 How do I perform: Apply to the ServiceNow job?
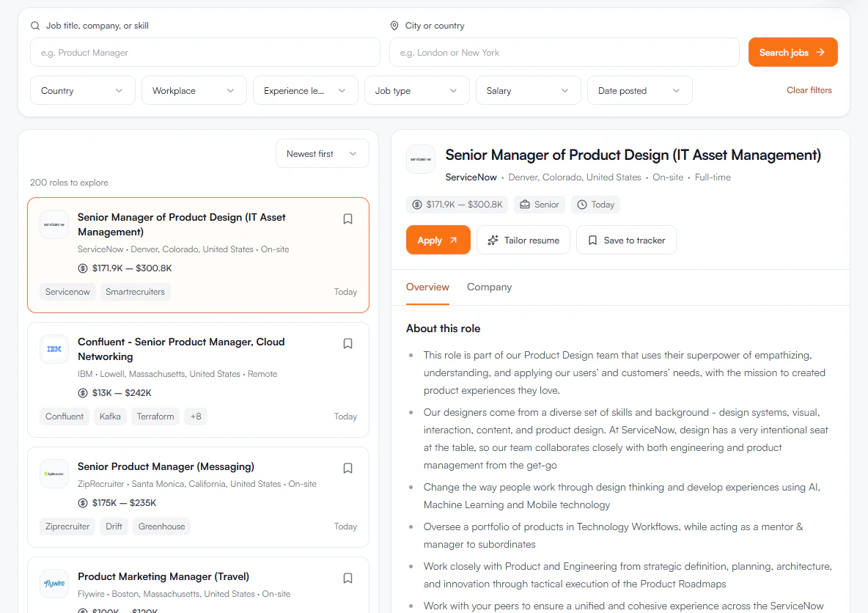click(x=438, y=240)
